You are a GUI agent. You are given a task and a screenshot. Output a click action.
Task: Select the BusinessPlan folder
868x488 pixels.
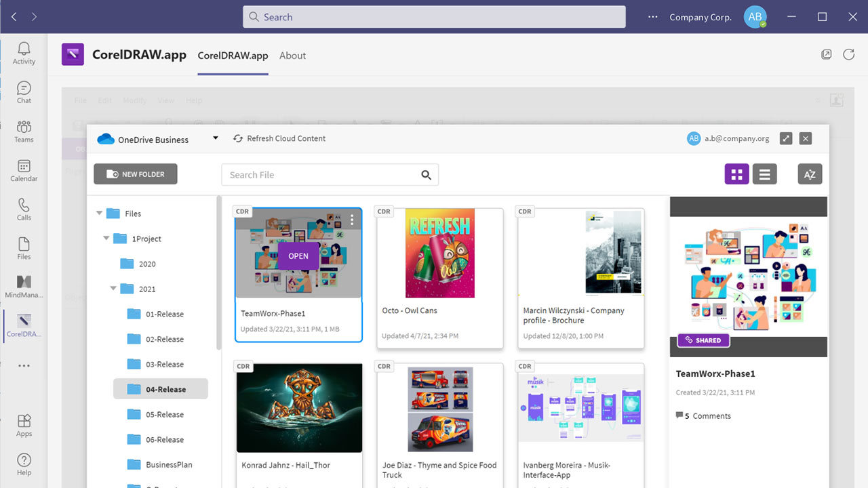click(x=159, y=464)
